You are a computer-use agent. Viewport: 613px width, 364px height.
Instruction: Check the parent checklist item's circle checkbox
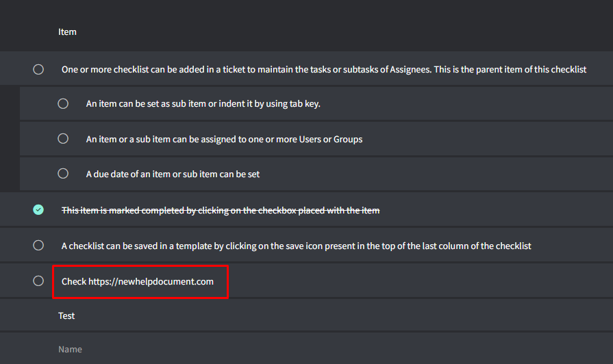38,70
